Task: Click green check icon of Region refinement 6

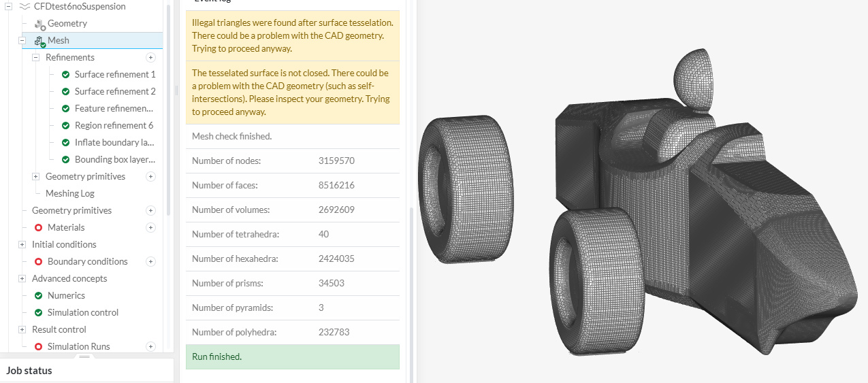Action: pyautogui.click(x=66, y=126)
